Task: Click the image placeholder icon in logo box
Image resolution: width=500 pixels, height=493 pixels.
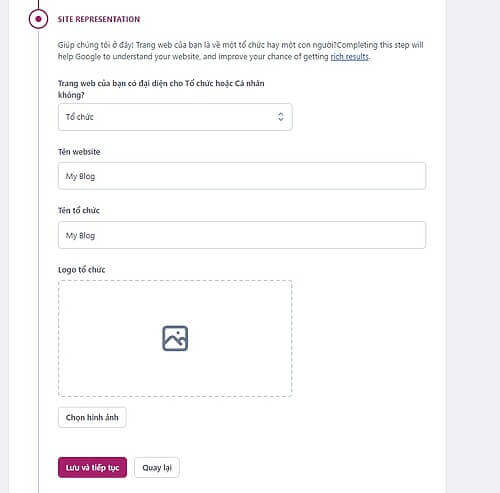Action: tap(175, 338)
